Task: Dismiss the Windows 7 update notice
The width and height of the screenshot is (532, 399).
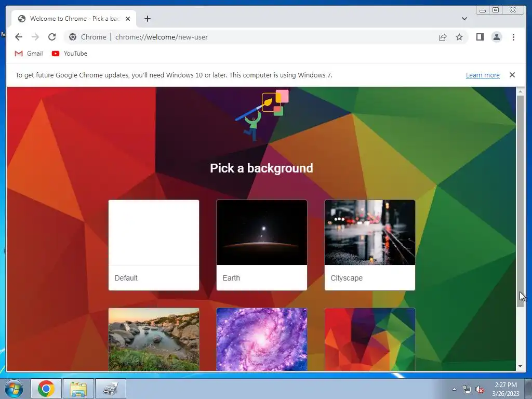Action: (512, 75)
